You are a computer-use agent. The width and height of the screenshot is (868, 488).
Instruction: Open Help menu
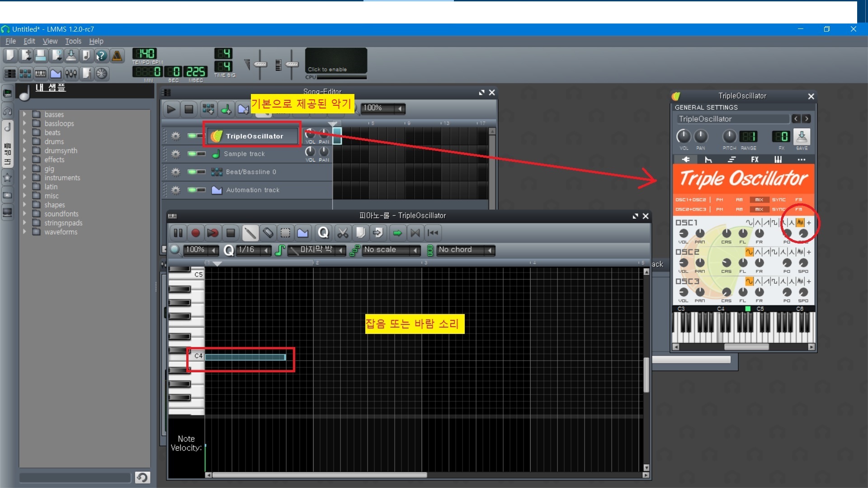pyautogui.click(x=96, y=41)
